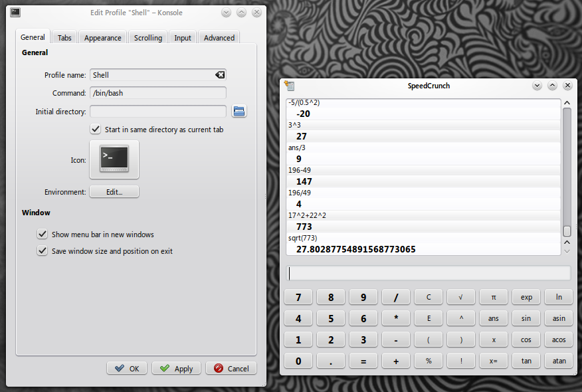Click the 7 digit key
The width and height of the screenshot is (582, 392).
(298, 297)
